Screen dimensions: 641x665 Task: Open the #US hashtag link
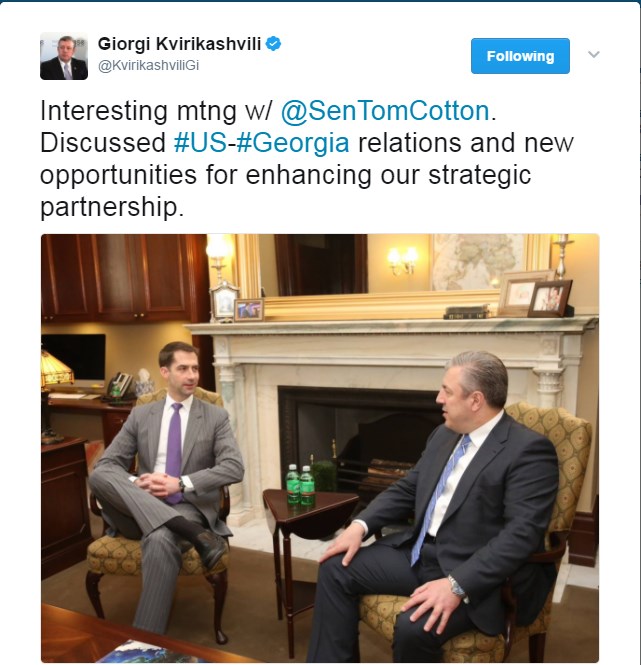pyautogui.click(x=200, y=142)
